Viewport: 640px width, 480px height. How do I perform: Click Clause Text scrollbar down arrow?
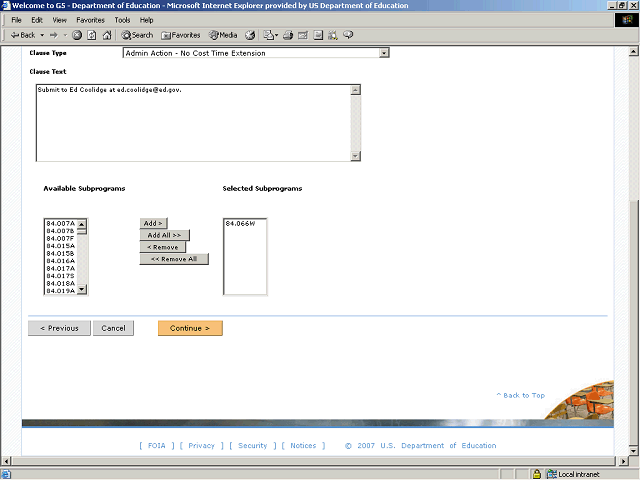click(x=356, y=156)
